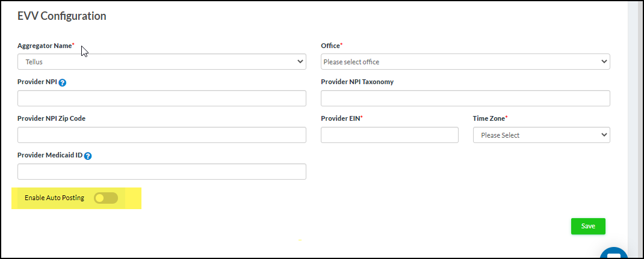Expand the Office selection dropdown
Screen dimensions: 644x259
(x=465, y=62)
